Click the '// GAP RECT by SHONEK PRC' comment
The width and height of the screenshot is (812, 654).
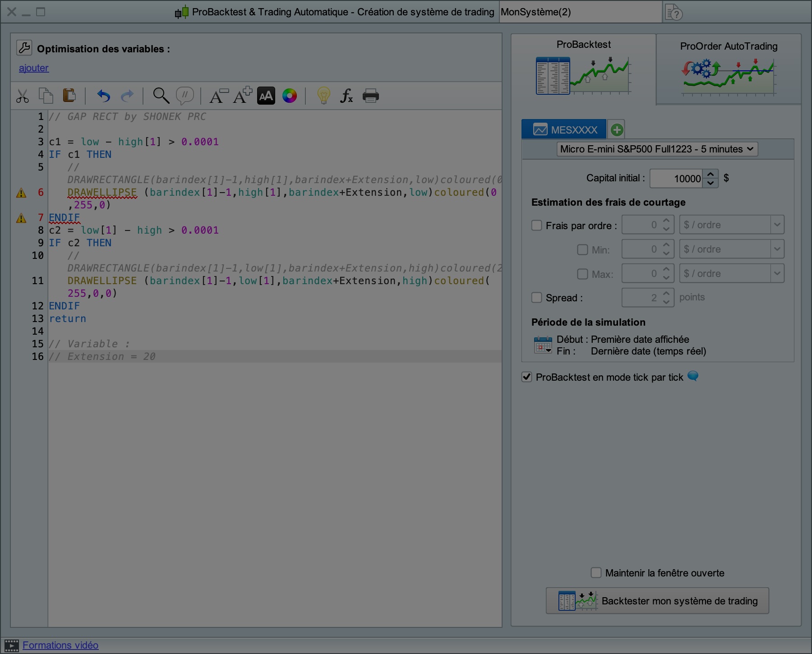[x=127, y=117]
